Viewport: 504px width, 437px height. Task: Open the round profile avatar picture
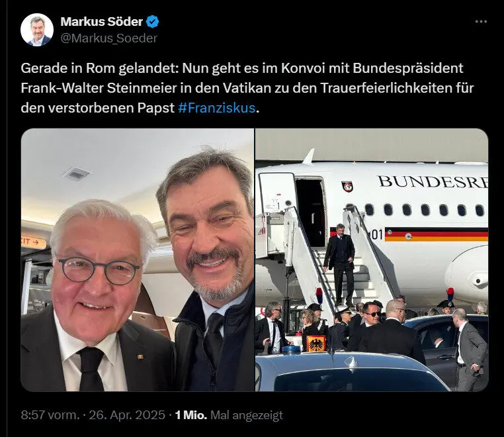pyautogui.click(x=37, y=30)
